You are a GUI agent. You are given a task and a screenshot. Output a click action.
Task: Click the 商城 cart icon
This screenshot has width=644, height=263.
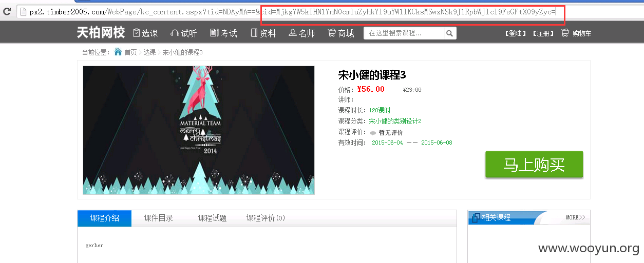pyautogui.click(x=332, y=33)
